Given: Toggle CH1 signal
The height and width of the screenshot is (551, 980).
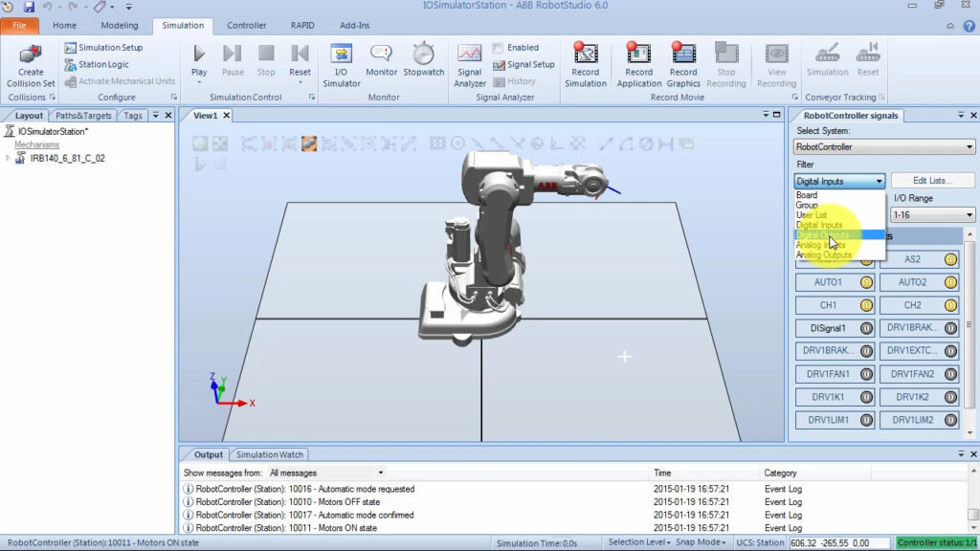Looking at the screenshot, I should pos(835,305).
